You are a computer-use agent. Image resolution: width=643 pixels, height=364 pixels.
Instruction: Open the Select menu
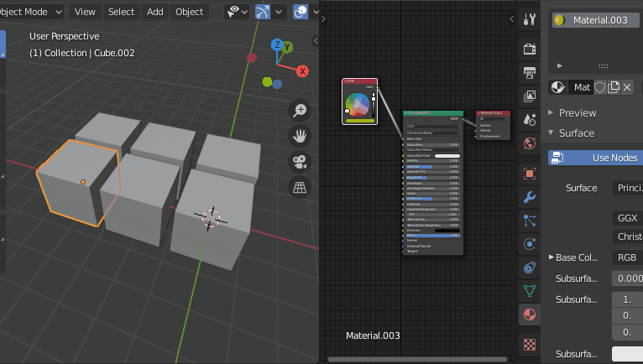click(121, 12)
